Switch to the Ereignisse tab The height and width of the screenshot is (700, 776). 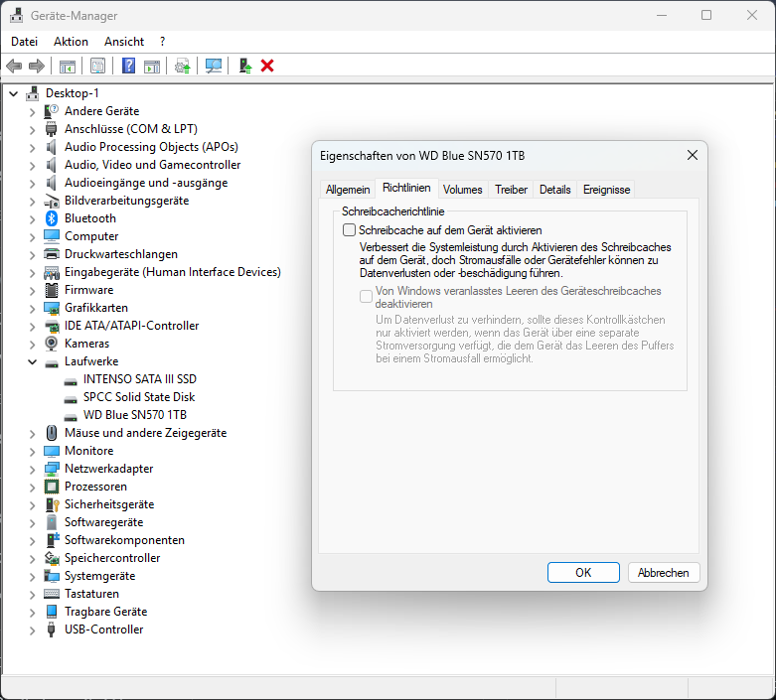[x=606, y=190]
